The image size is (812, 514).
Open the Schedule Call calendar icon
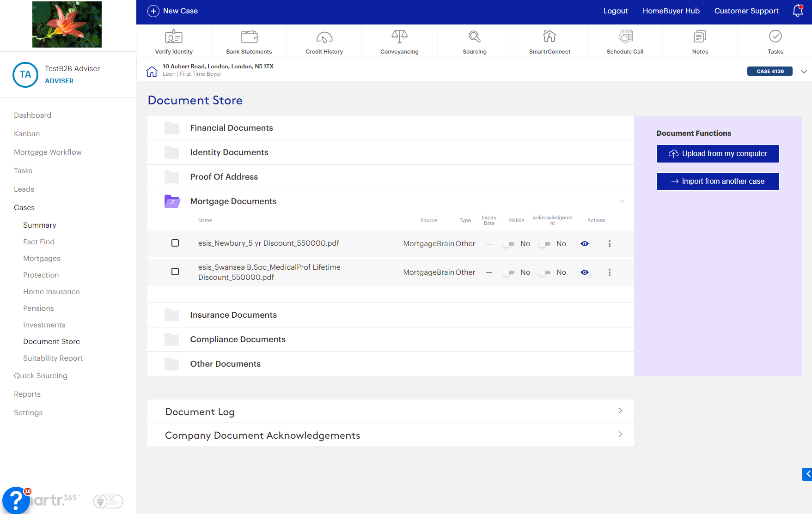point(625,36)
